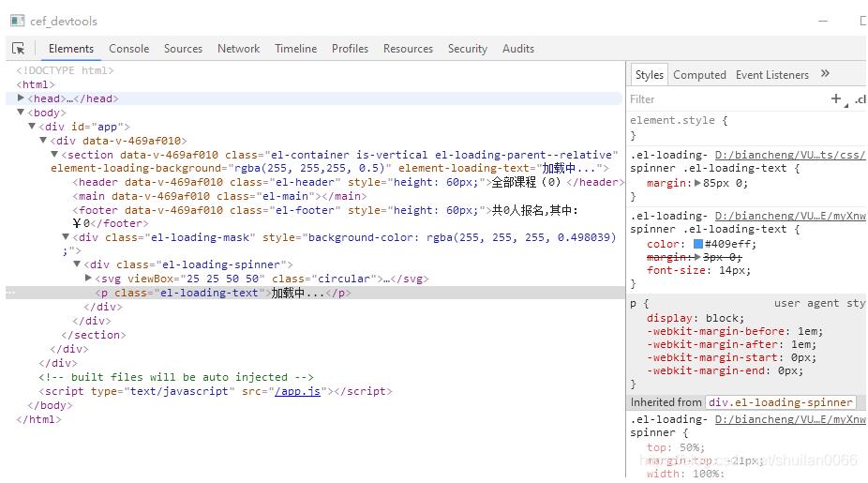Open the Elements tab
Screen dimensions: 868x483
71,49
